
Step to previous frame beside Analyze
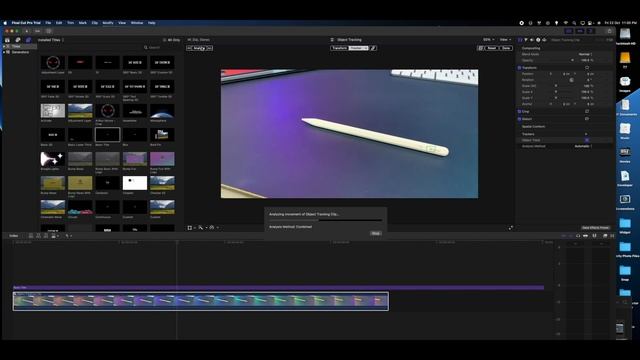coord(189,48)
